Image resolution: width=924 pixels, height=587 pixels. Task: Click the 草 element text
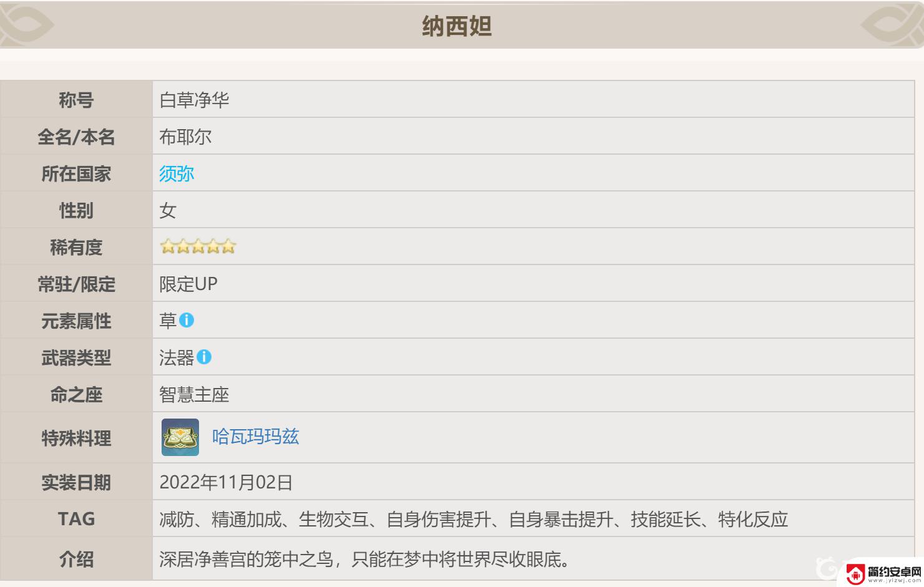click(x=168, y=321)
